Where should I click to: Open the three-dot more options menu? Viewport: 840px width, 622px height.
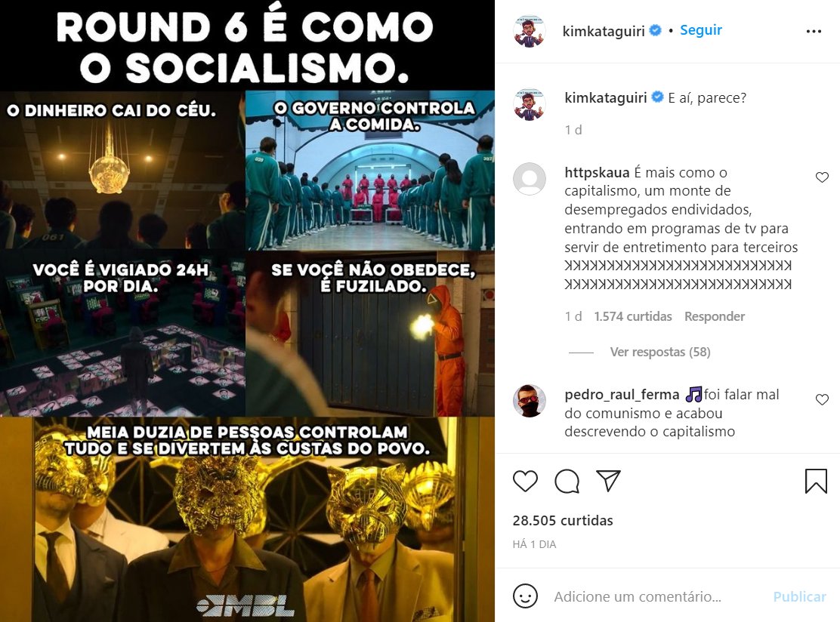[x=814, y=31]
